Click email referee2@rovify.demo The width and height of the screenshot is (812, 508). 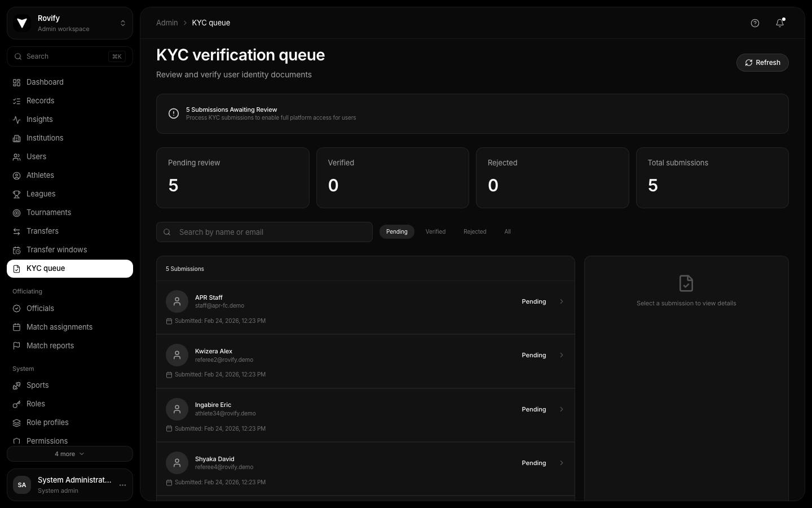(x=224, y=360)
